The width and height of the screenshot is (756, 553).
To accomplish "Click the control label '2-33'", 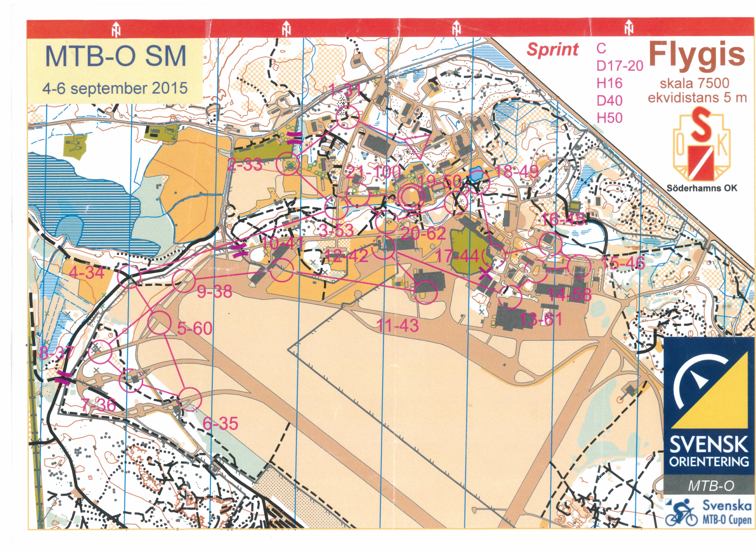I will [x=245, y=165].
